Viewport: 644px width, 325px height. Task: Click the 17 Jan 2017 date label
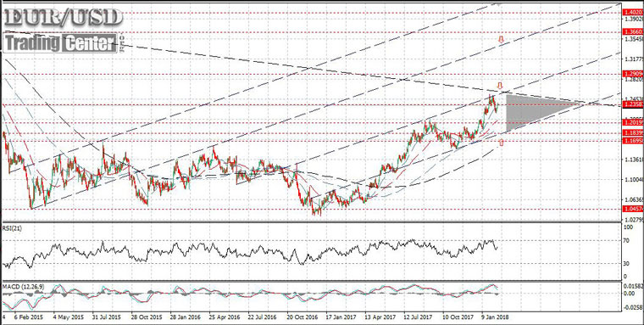point(341,318)
